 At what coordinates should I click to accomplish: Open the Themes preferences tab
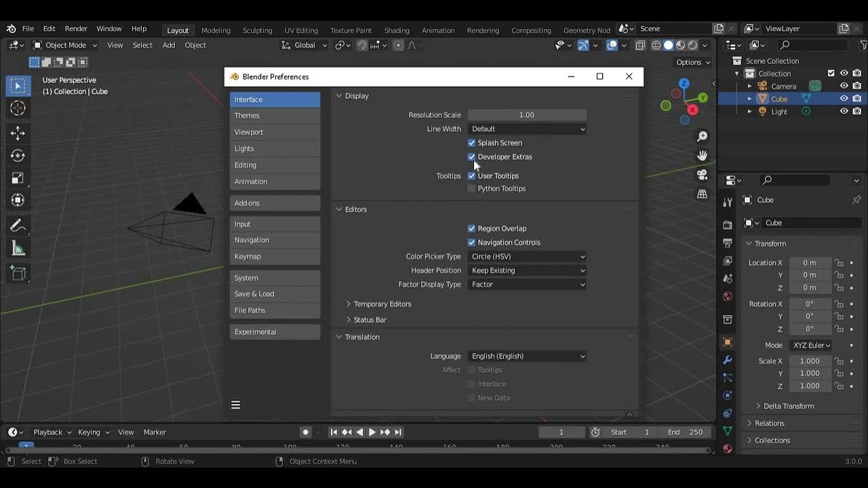tap(275, 116)
